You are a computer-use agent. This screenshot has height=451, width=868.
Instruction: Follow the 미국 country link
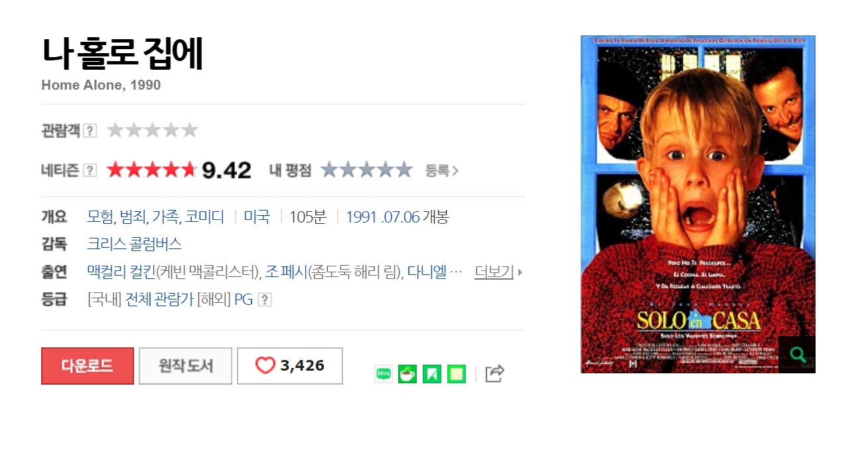point(257,217)
